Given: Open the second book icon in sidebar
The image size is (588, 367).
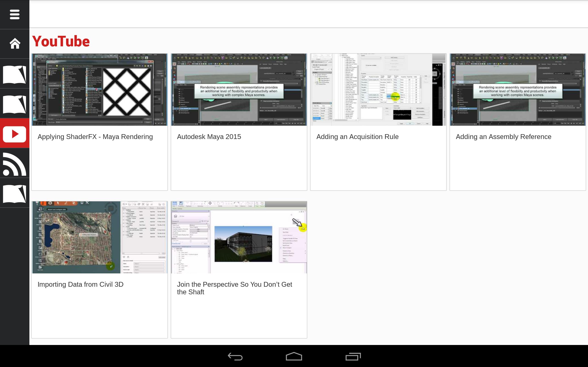Looking at the screenshot, I should coord(14,104).
